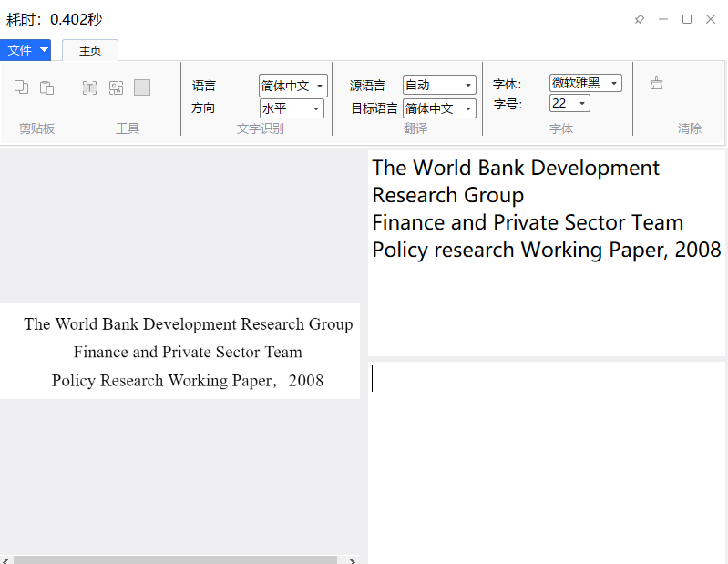Viewport: 728px width, 564px height.
Task: Open the 源语言 dropdown showing 自动
Action: click(x=439, y=85)
